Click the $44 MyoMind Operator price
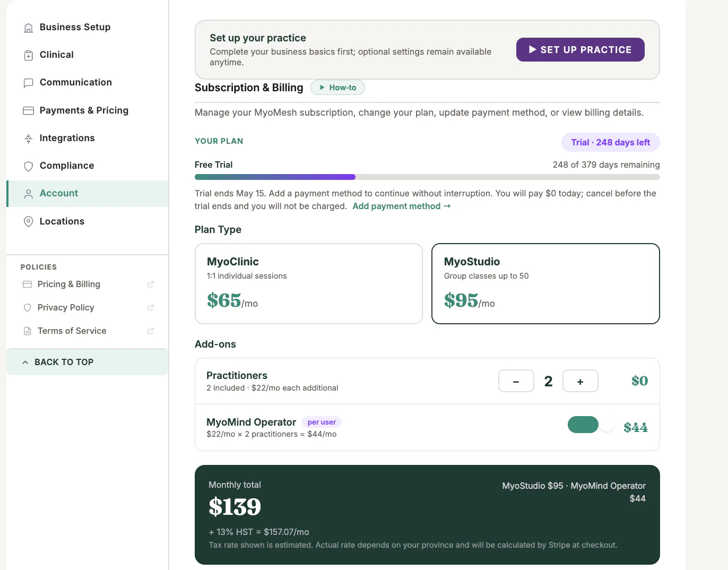Viewport: 728px width, 570px height. click(x=636, y=427)
